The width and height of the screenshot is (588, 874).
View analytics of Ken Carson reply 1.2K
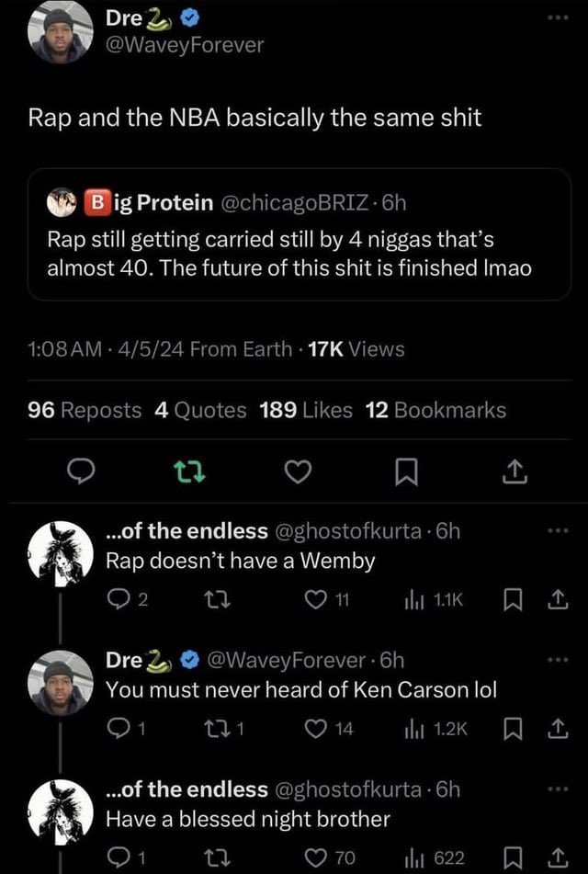[435, 729]
